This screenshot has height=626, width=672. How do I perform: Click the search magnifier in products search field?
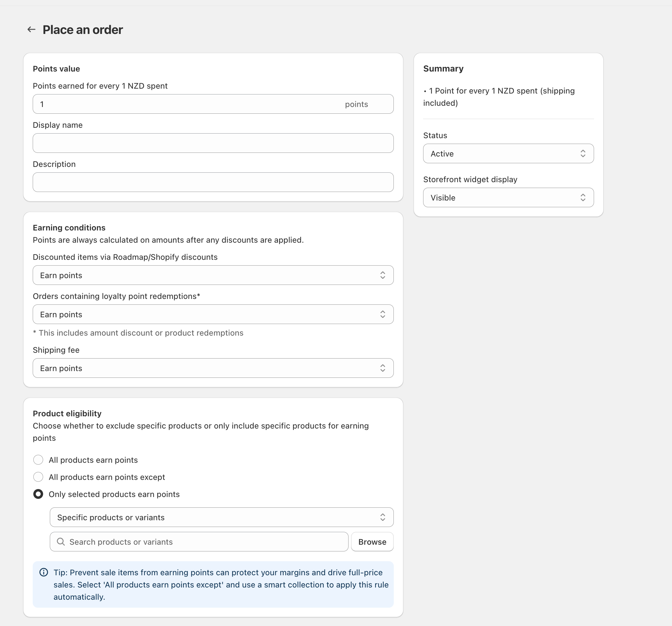(61, 542)
